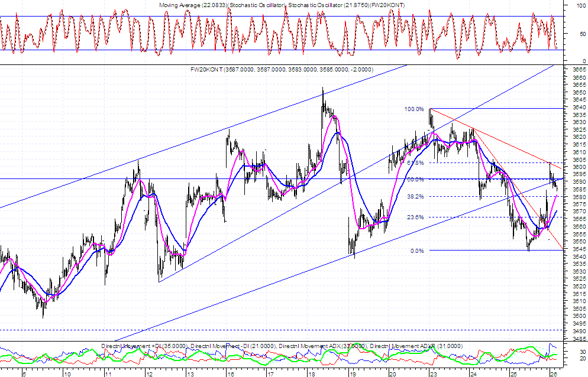Click the 3580 price axis label
The width and height of the screenshot is (588, 377).
pyautogui.click(x=580, y=197)
